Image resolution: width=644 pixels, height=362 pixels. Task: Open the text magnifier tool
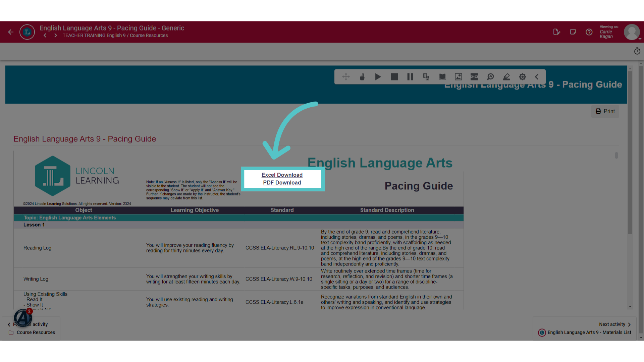tap(490, 77)
